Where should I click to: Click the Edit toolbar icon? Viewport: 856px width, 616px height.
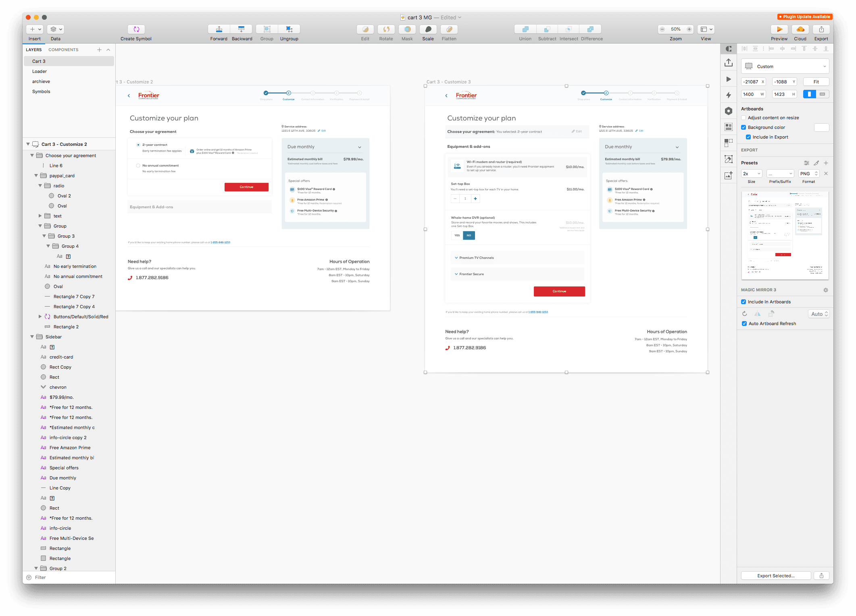365,29
